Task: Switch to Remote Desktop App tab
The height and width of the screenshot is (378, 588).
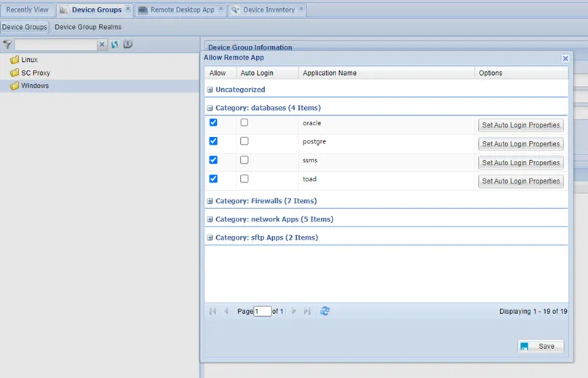Action: tap(182, 9)
